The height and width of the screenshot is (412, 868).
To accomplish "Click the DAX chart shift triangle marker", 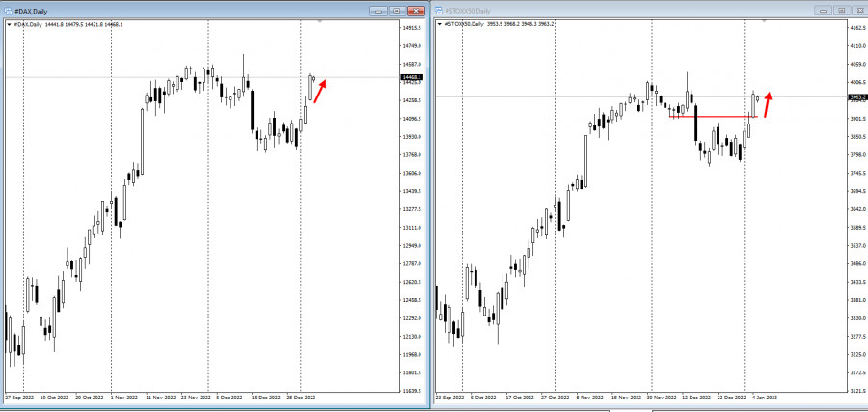I will point(320,21).
